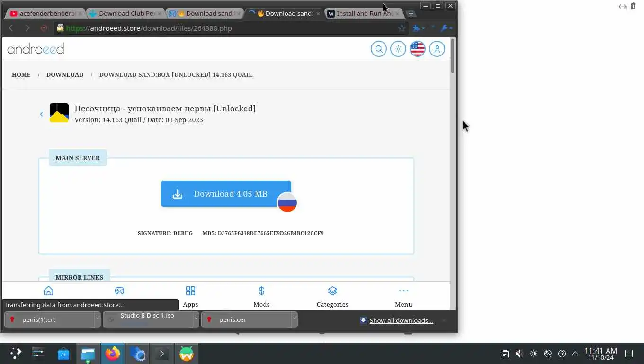The height and width of the screenshot is (364, 644).
Task: Click the MD5 hash text
Action: [x=263, y=233]
